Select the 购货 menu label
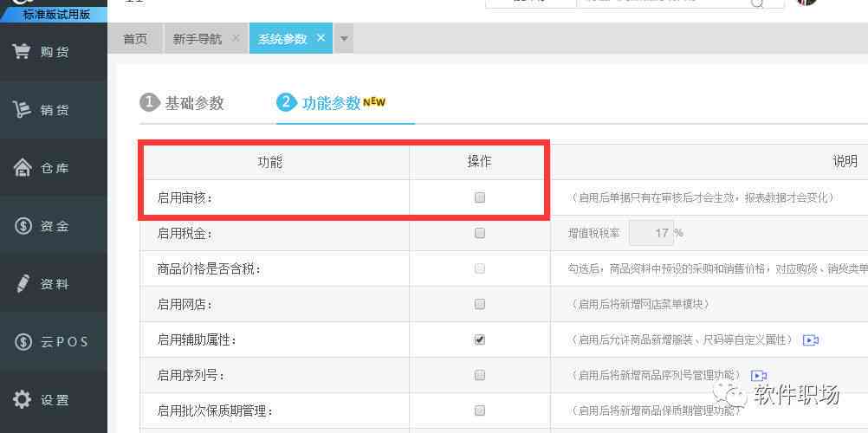The width and height of the screenshot is (868, 433). coord(55,52)
